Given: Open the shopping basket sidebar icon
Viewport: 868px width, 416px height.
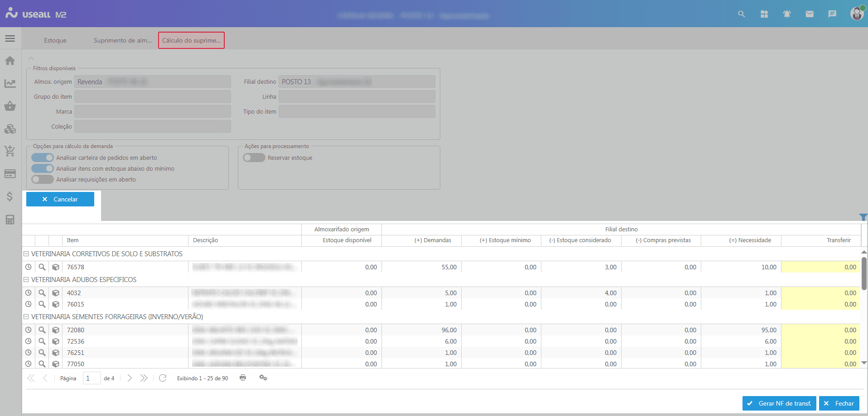Looking at the screenshot, I should pyautogui.click(x=10, y=106).
